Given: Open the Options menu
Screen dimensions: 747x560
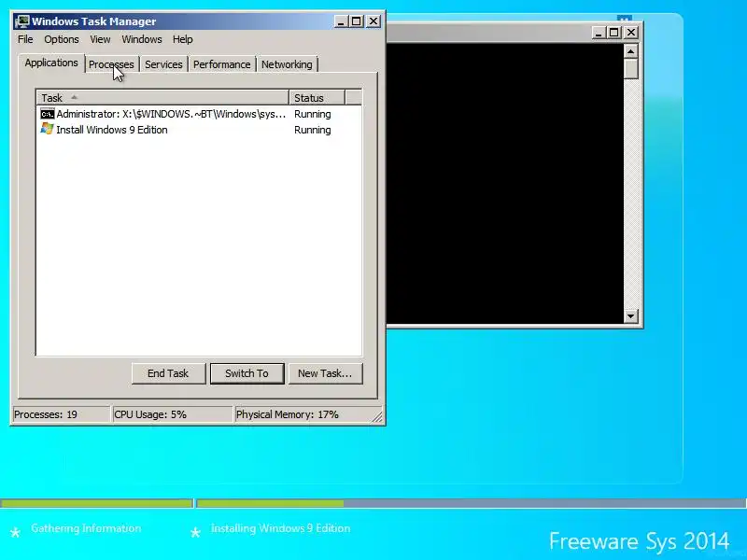Looking at the screenshot, I should [x=62, y=39].
